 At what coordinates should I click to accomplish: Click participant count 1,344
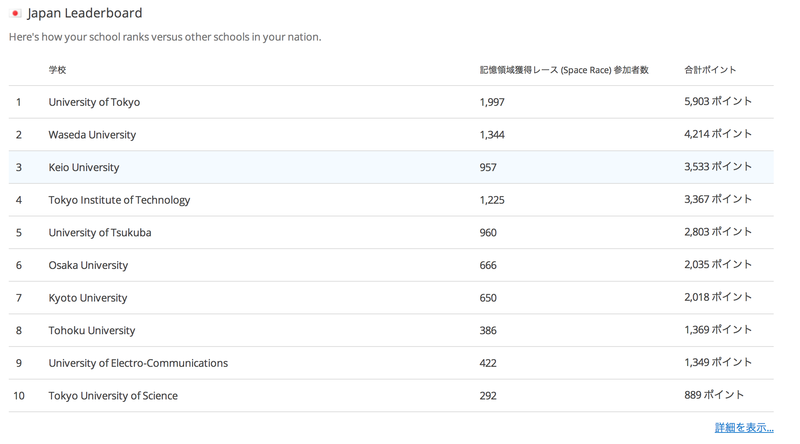pos(492,135)
